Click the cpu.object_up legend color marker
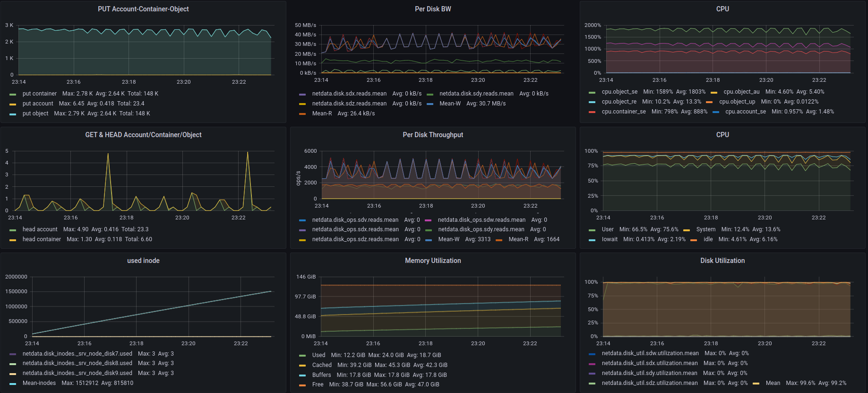This screenshot has width=868, height=393. click(709, 102)
